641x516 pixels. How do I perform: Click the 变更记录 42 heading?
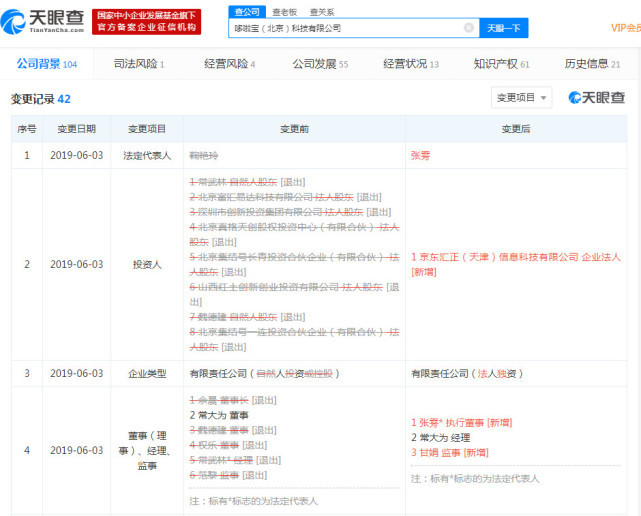tap(40, 99)
